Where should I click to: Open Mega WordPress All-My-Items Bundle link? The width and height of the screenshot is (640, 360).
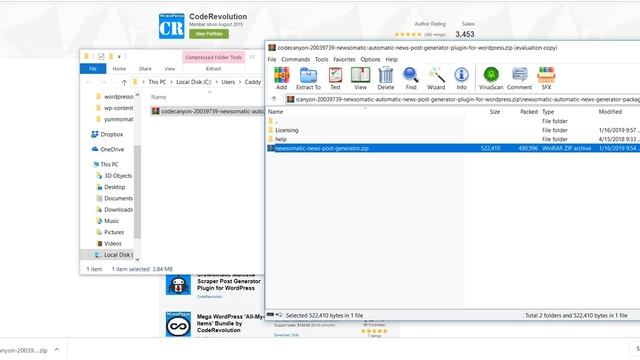click(230, 323)
